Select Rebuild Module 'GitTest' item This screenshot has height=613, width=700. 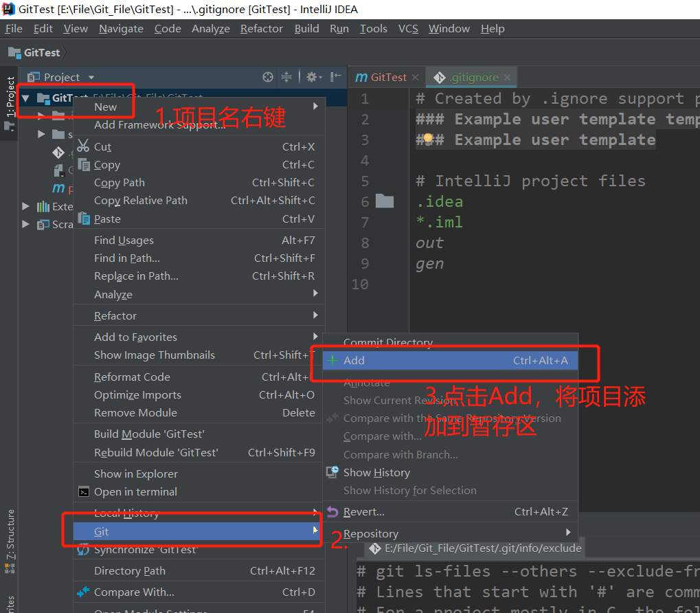point(199,452)
